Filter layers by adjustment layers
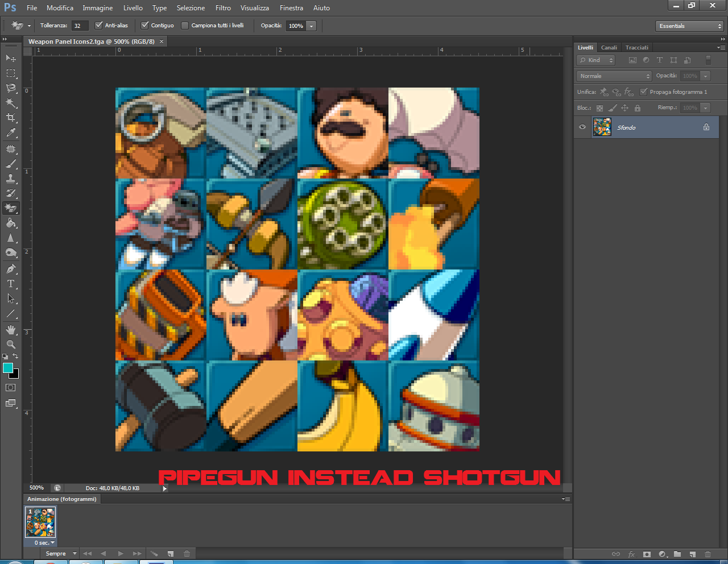The image size is (728, 564). [x=646, y=60]
